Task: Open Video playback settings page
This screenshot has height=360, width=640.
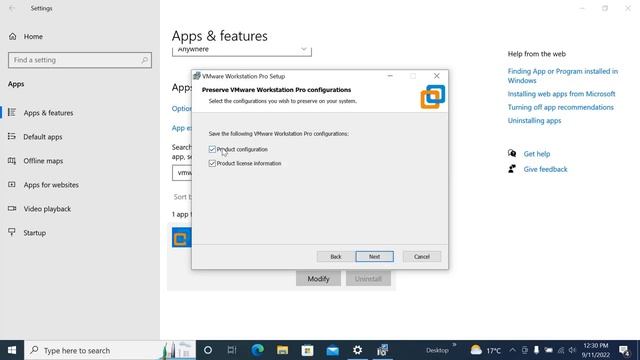Action: coord(47,209)
